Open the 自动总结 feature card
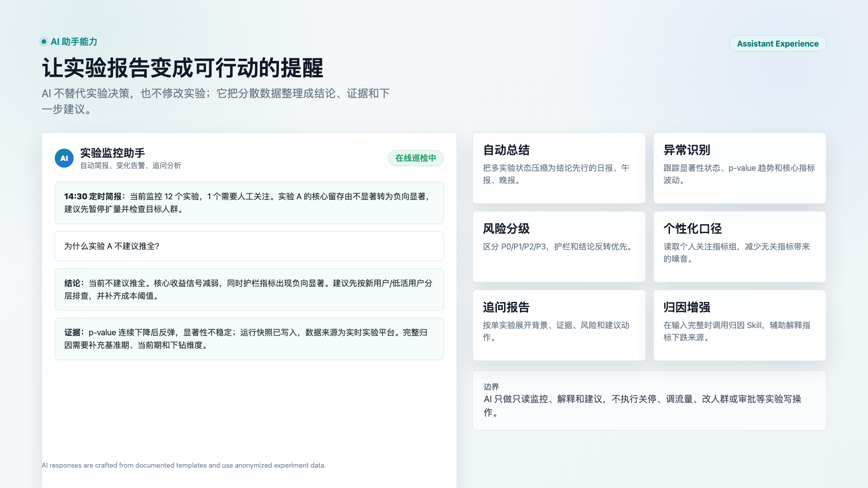868x488 pixels. tap(559, 168)
